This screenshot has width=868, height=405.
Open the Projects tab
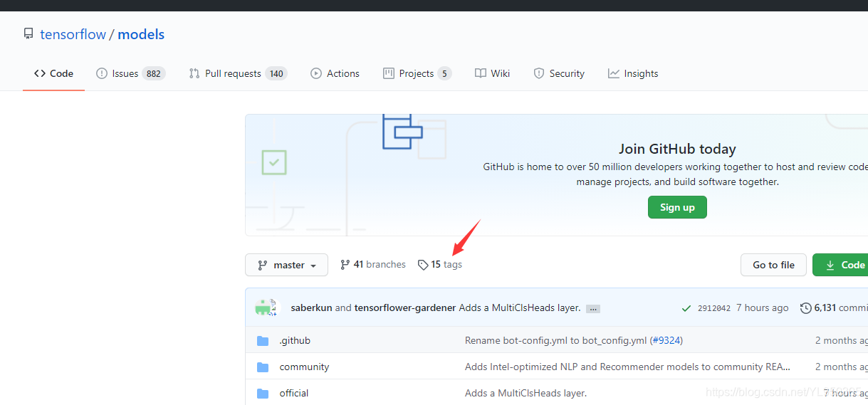(x=417, y=73)
